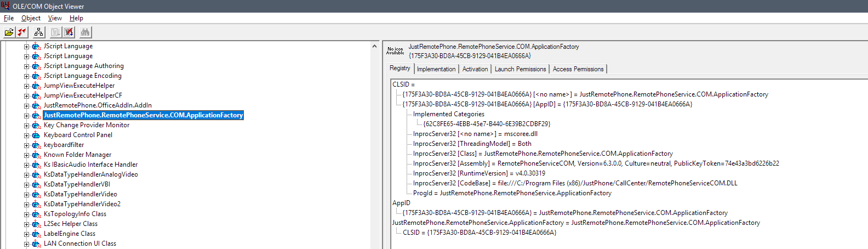Select the Keyboard Control Panel tree item
The image size is (868, 249).
[x=78, y=135]
